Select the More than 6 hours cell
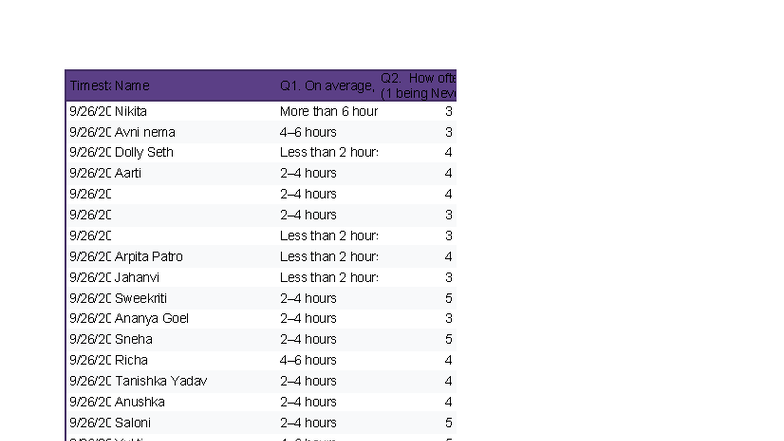The width and height of the screenshot is (784, 441). pyautogui.click(x=328, y=111)
